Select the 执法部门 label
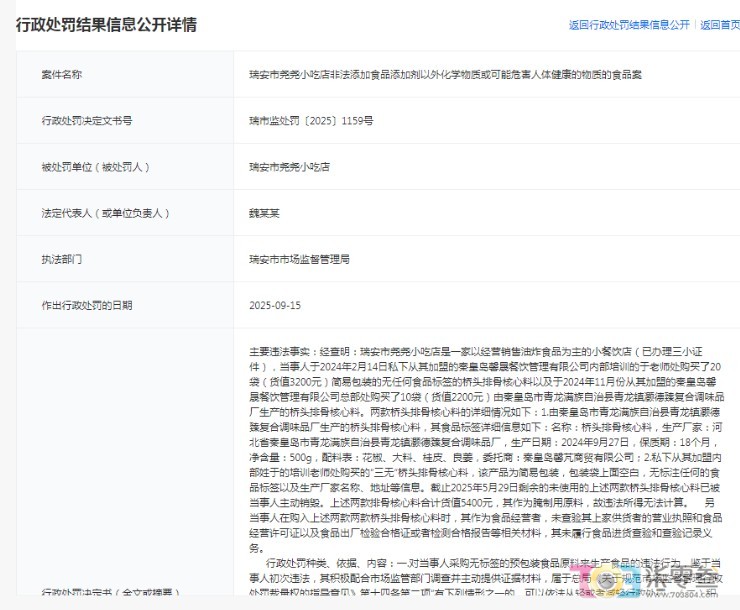 (x=62, y=259)
